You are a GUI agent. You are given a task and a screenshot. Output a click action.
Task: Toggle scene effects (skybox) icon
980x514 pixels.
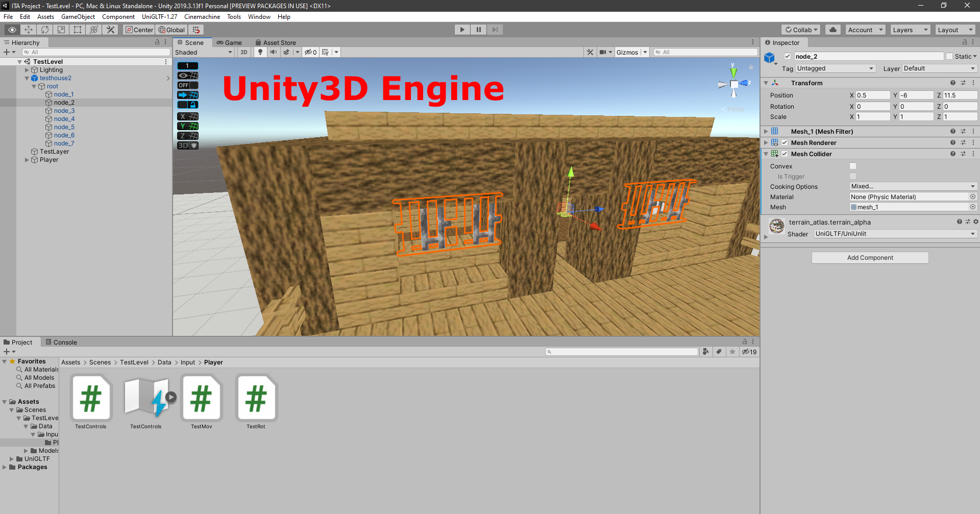pyautogui.click(x=286, y=52)
